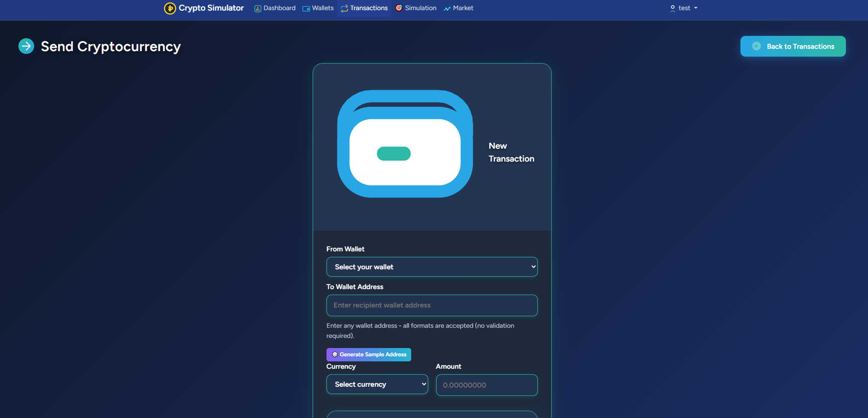This screenshot has height=418, width=868.
Task: Click the To Wallet Address label
Action: (x=355, y=287)
